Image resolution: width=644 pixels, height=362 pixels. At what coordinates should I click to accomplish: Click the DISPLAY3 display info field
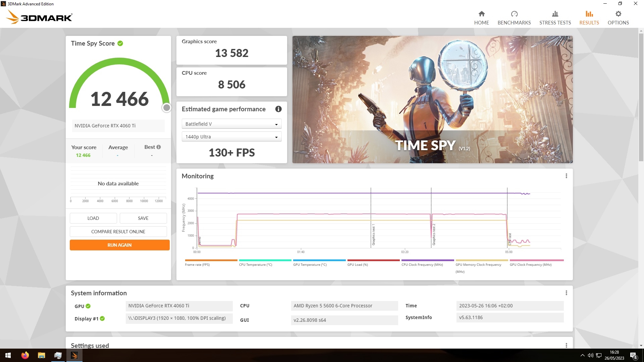(x=179, y=318)
